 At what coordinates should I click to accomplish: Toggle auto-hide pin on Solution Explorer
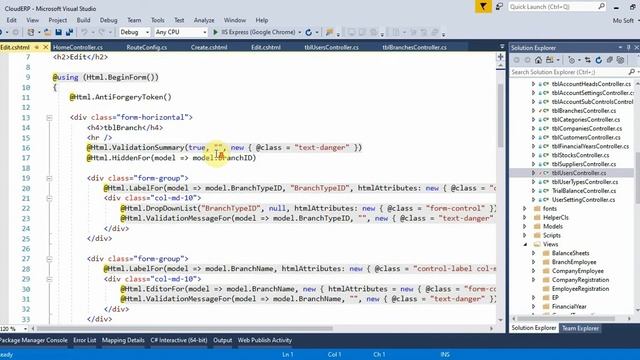629,47
